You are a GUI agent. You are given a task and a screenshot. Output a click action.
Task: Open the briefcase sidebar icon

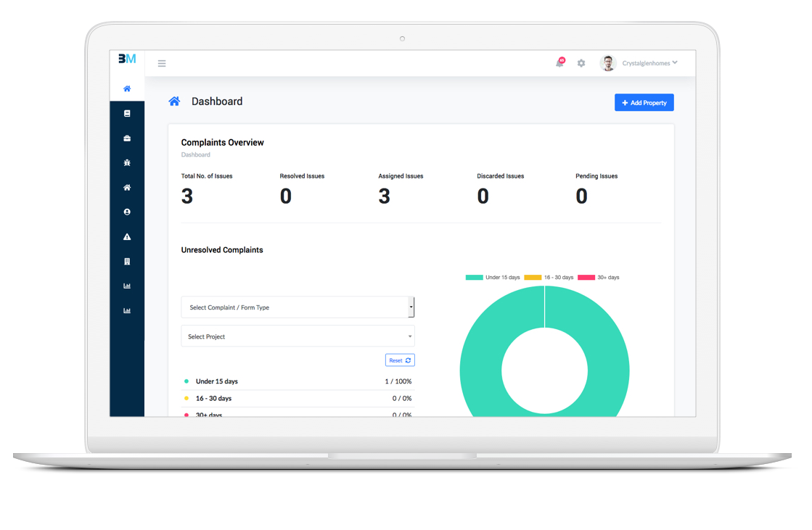click(x=127, y=138)
